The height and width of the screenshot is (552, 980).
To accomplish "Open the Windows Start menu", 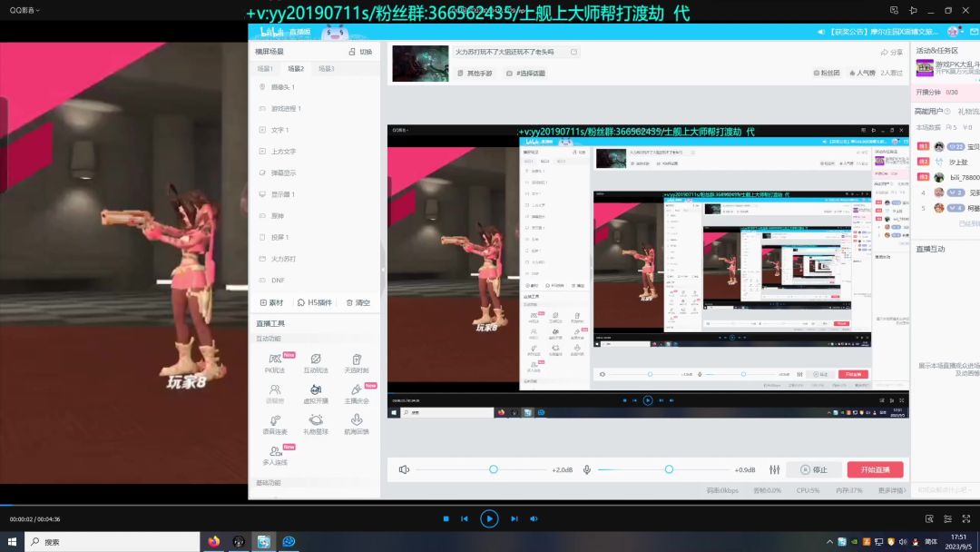I will point(12,541).
